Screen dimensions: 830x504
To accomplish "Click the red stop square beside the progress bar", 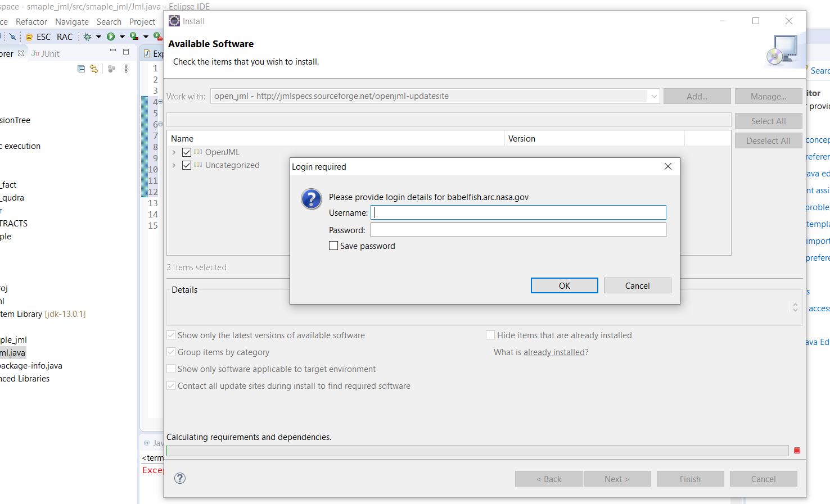I will (x=797, y=450).
